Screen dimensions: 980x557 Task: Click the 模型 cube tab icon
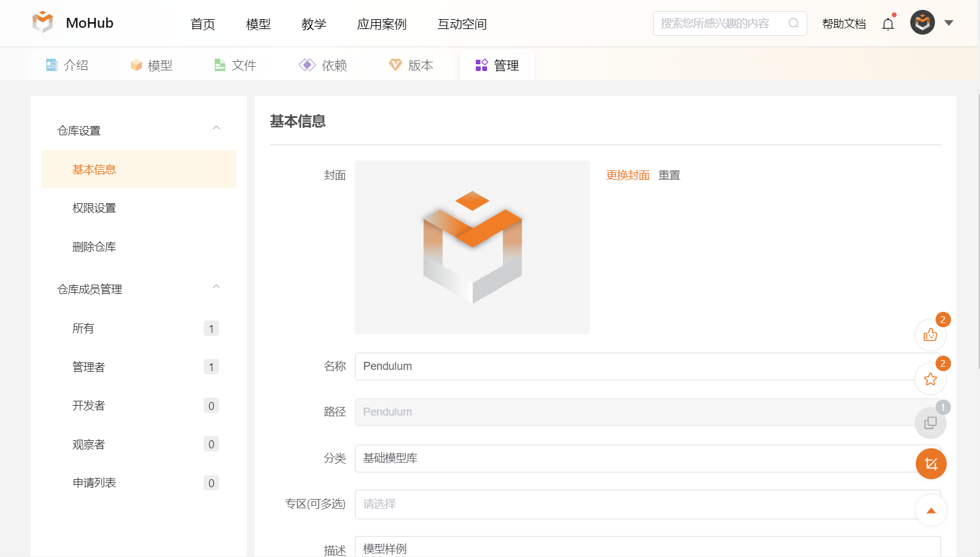(136, 65)
